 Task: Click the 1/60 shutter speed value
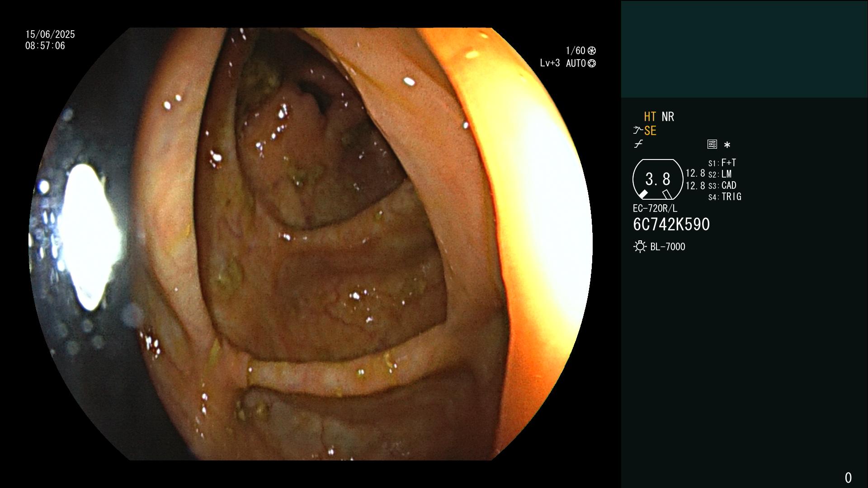coord(576,51)
